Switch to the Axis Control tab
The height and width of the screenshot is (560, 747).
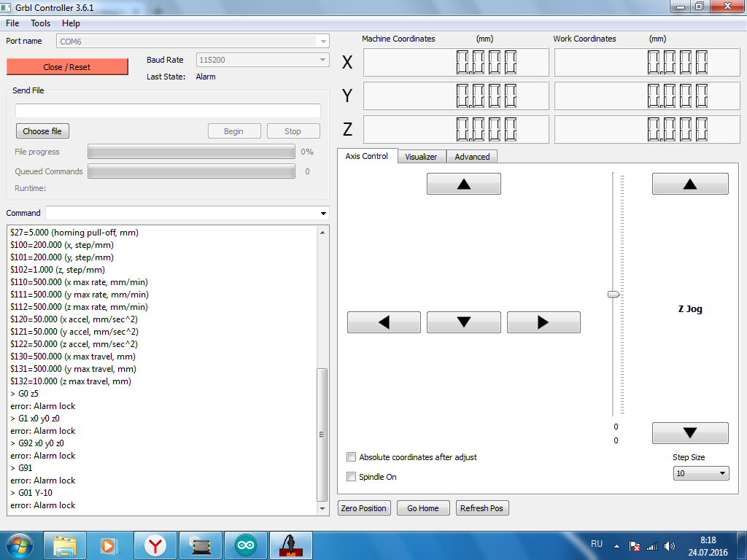[367, 156]
